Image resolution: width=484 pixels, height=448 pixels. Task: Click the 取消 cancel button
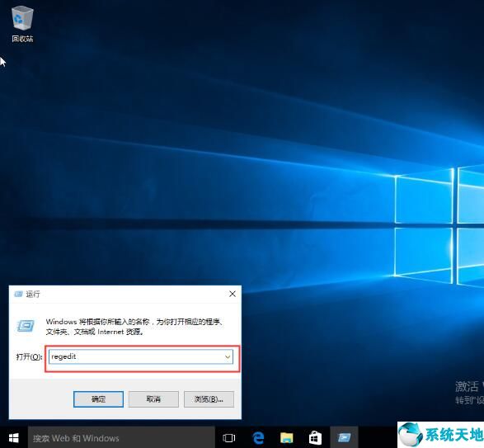pyautogui.click(x=153, y=398)
